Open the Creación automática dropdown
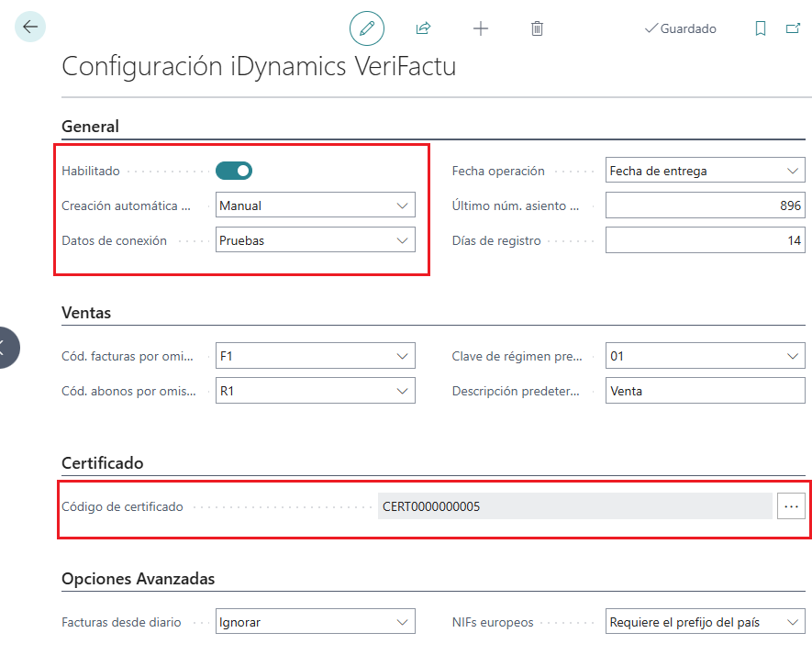Screen dimensions: 812x655 (x=316, y=205)
